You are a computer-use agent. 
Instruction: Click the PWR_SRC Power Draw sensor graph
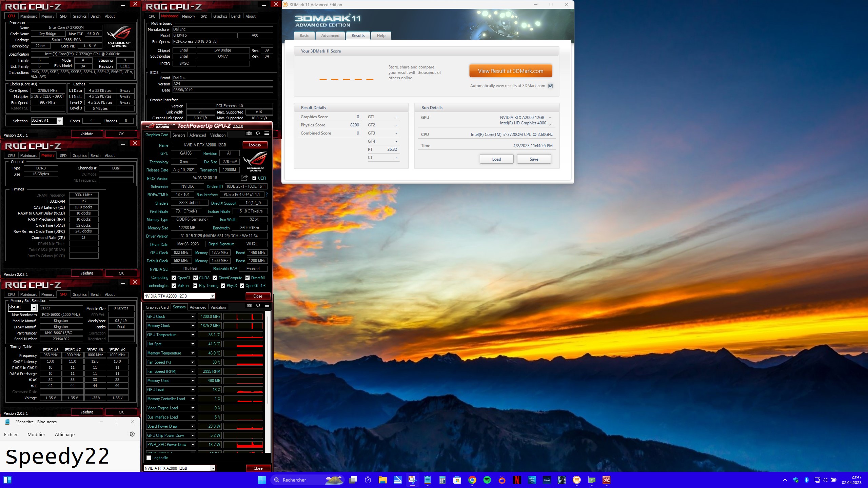pos(243,445)
